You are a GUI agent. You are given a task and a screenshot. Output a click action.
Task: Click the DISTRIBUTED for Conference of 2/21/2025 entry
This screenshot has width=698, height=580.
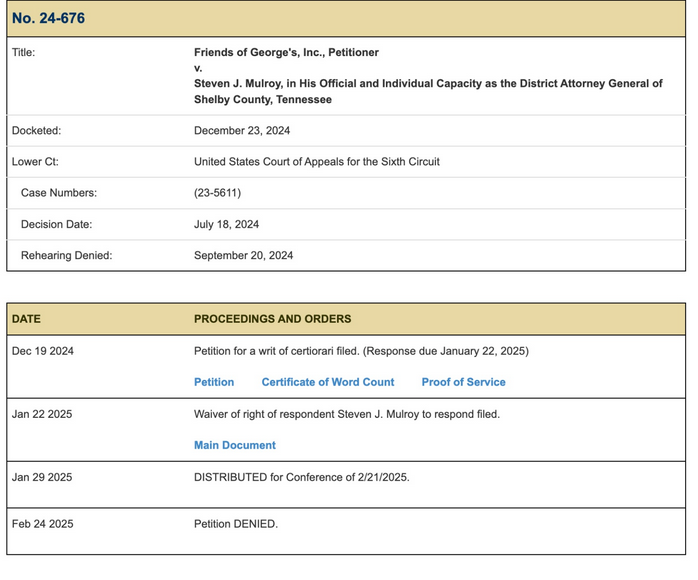coord(301,478)
